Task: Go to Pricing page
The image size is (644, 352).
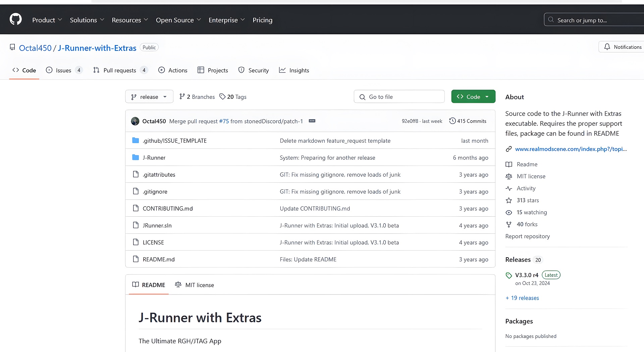Action: (263, 20)
